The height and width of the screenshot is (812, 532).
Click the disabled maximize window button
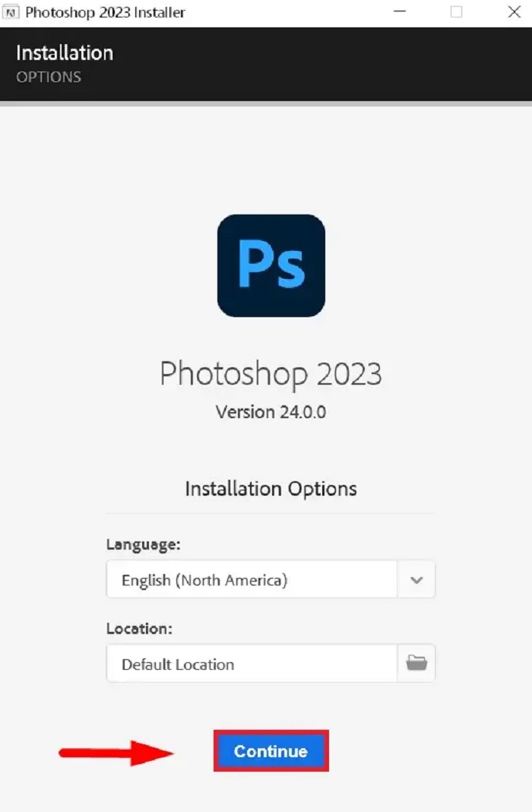click(457, 12)
